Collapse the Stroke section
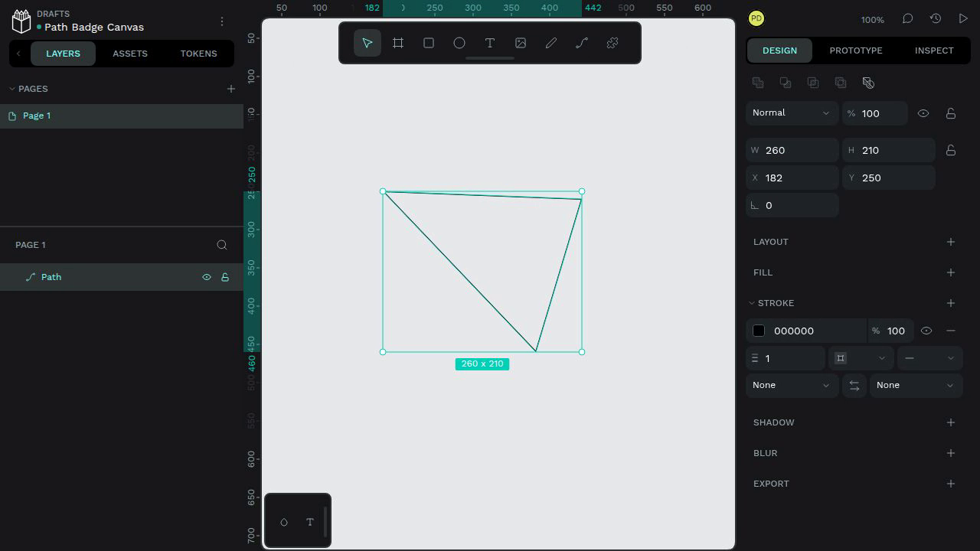Screen dimensions: 980x551 pyautogui.click(x=752, y=303)
